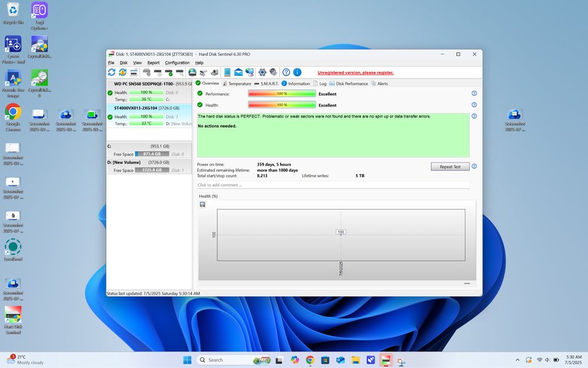Switch to the Disk Performance tab
Image resolution: width=588 pixels, height=368 pixels.
pos(349,84)
